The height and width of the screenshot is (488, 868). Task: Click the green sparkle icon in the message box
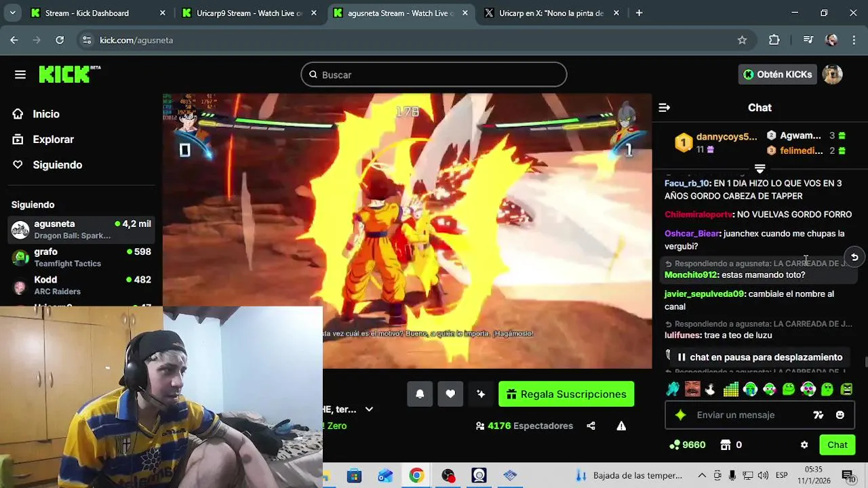point(681,415)
